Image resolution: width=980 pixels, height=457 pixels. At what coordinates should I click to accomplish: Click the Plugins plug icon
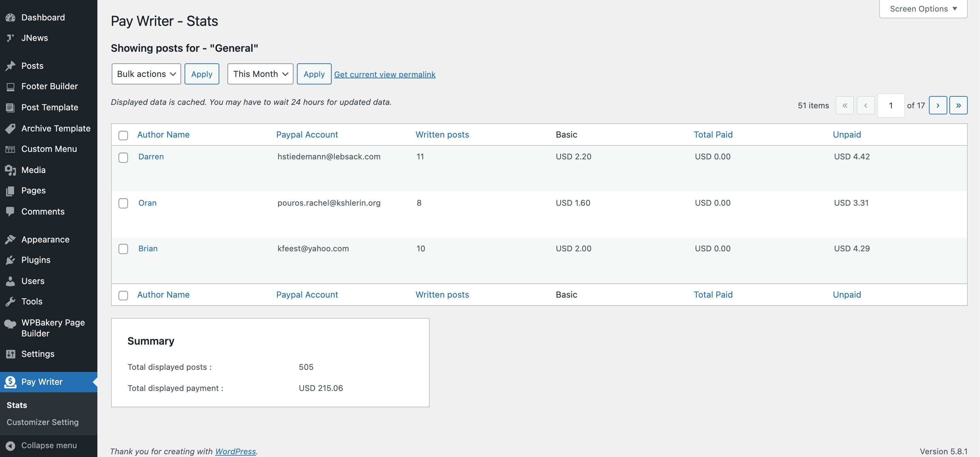click(x=10, y=260)
